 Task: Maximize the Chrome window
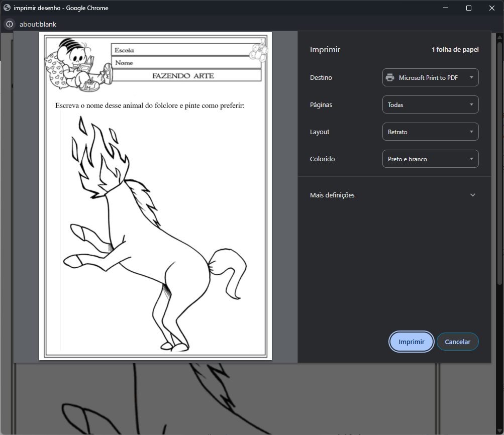(x=469, y=8)
